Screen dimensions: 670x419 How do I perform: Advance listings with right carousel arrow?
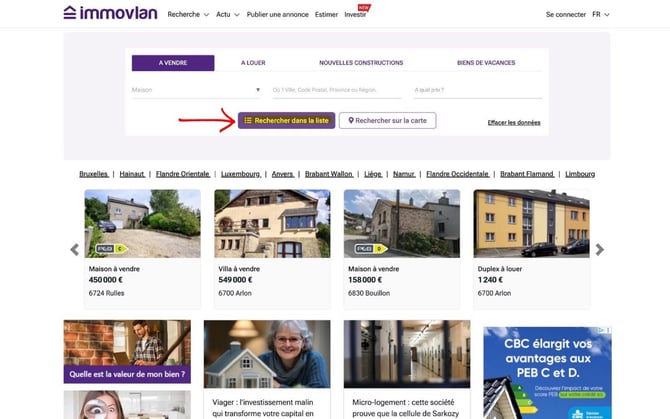pyautogui.click(x=599, y=250)
